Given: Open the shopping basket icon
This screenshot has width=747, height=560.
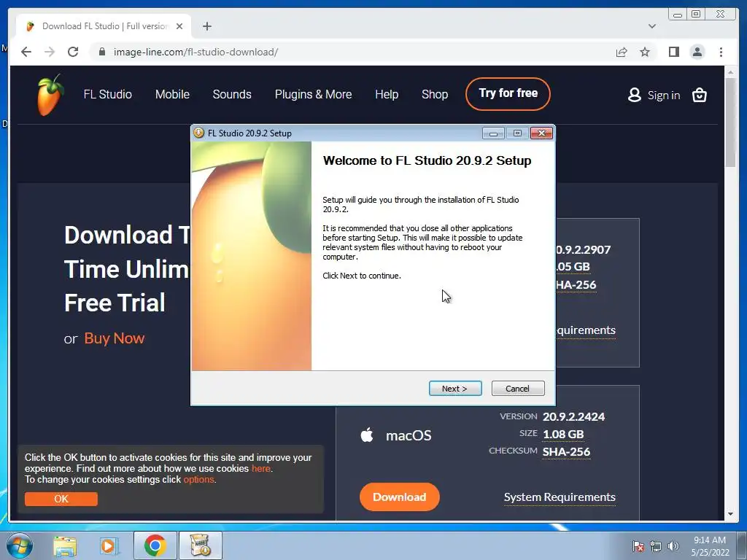Looking at the screenshot, I should coord(699,96).
